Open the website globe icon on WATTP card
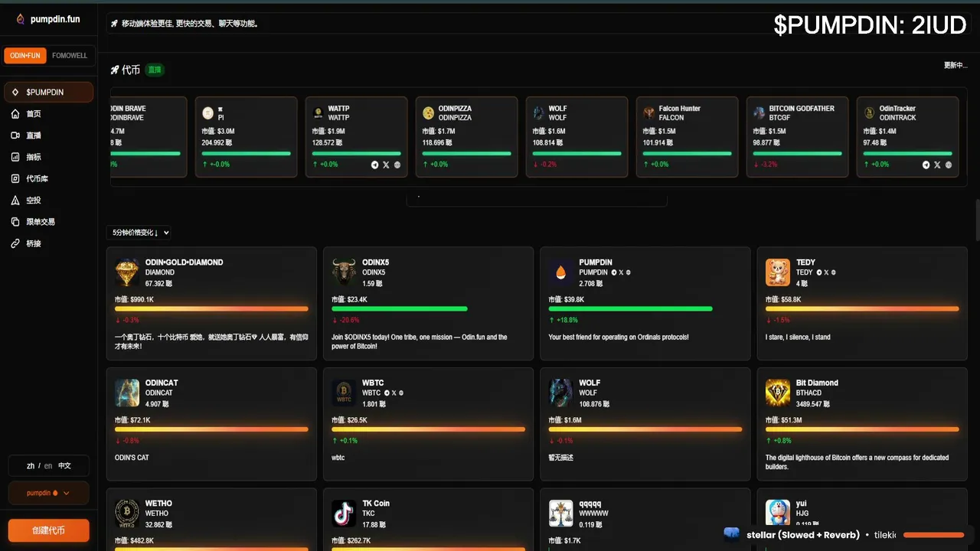The image size is (980, 551). pyautogui.click(x=397, y=165)
